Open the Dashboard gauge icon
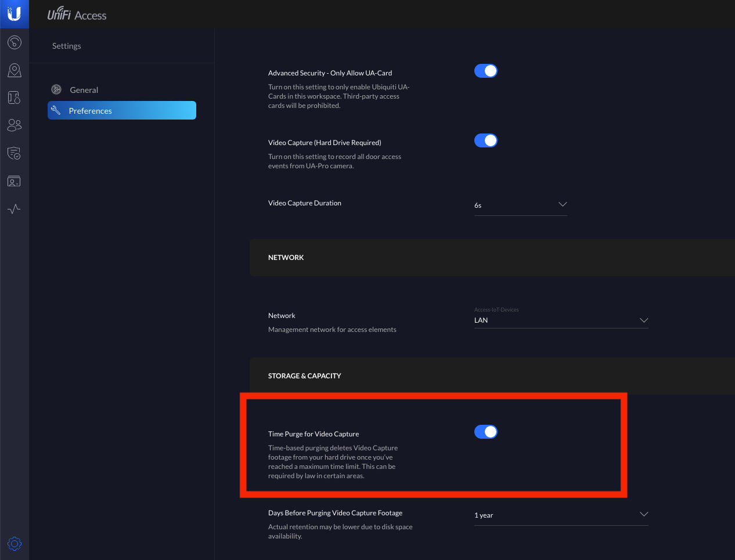The width and height of the screenshot is (735, 560). point(15,42)
